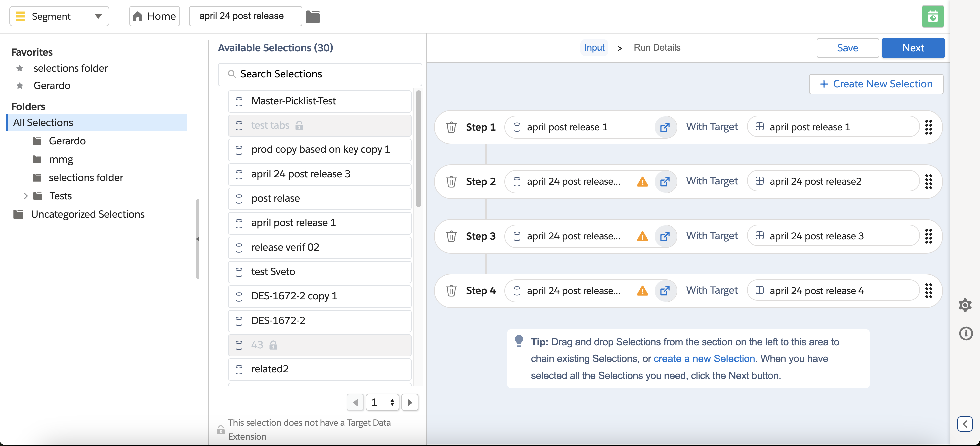Collapse the folders sidebar splitter arrow
Viewport: 980px width, 446px height.
pyautogui.click(x=197, y=239)
